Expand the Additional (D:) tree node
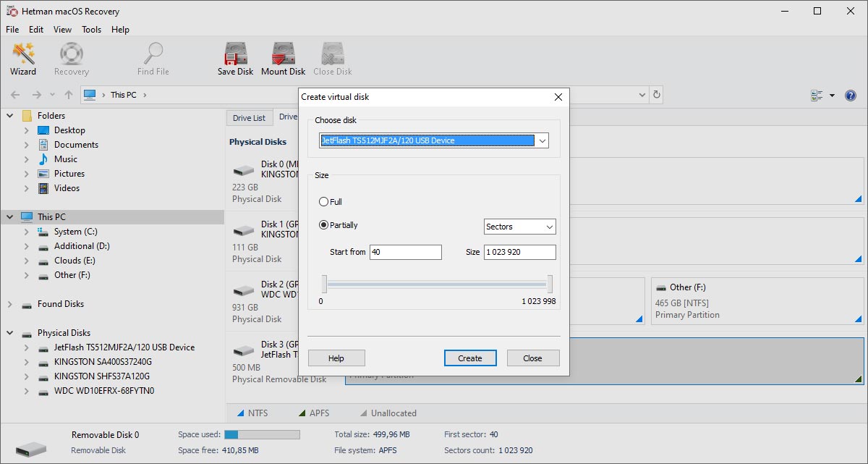Image resolution: width=868 pixels, height=464 pixels. coord(27,246)
